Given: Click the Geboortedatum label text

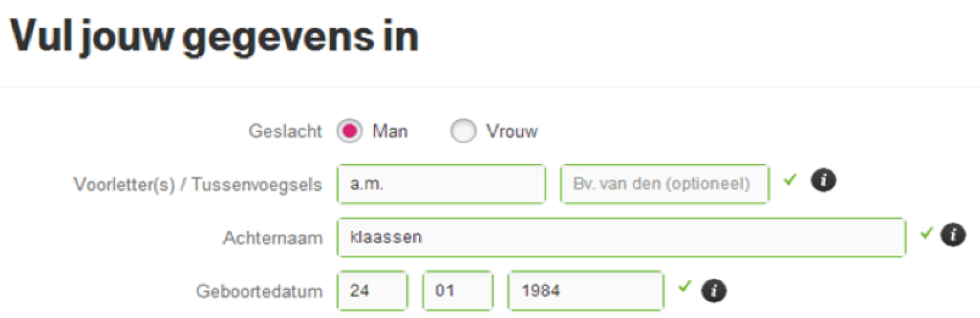Looking at the screenshot, I should coord(259,291).
